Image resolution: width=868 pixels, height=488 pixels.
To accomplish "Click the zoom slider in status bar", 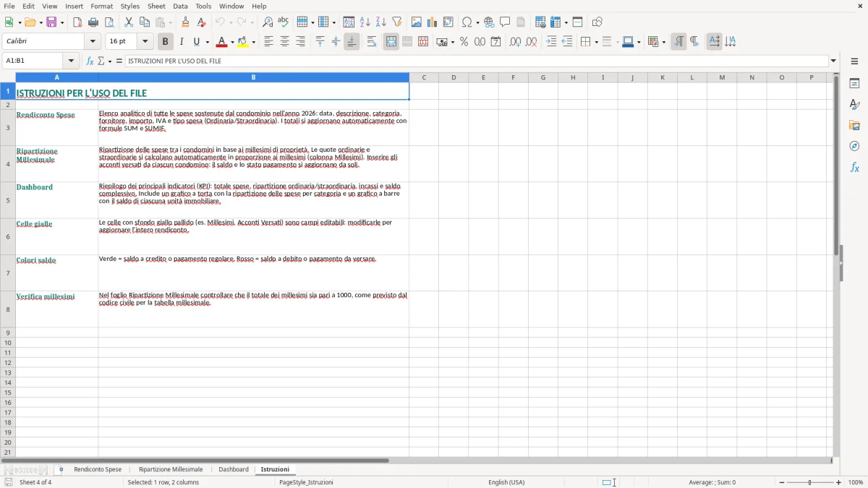I will 809,482.
